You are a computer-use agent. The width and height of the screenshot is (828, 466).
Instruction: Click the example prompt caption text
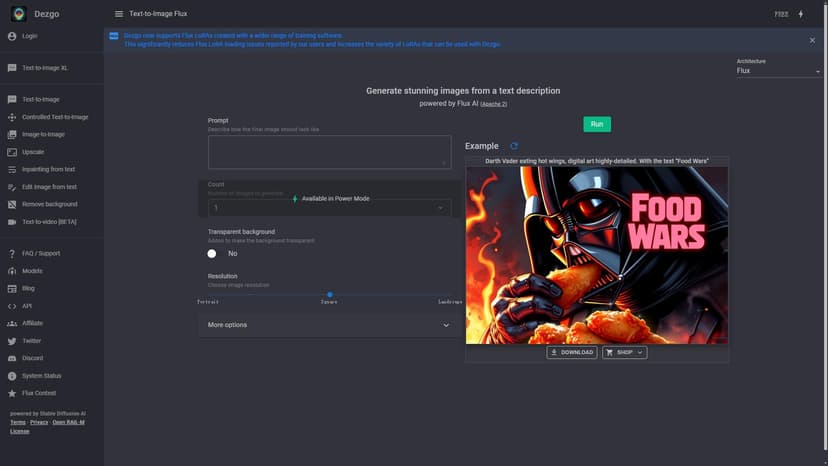[597, 161]
